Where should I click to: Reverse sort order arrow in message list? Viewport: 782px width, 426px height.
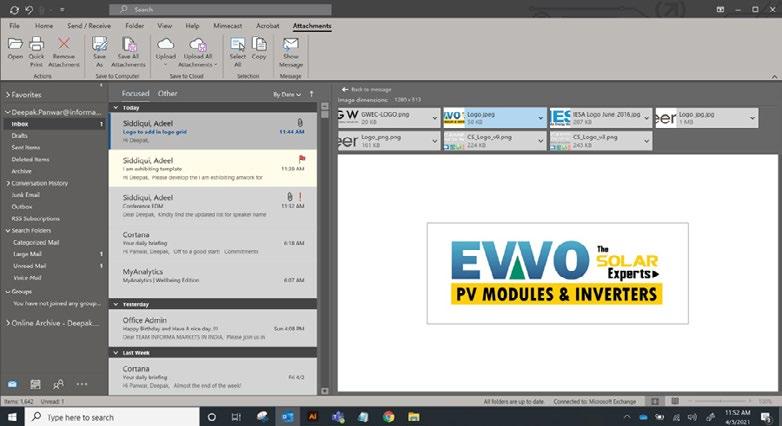[312, 94]
